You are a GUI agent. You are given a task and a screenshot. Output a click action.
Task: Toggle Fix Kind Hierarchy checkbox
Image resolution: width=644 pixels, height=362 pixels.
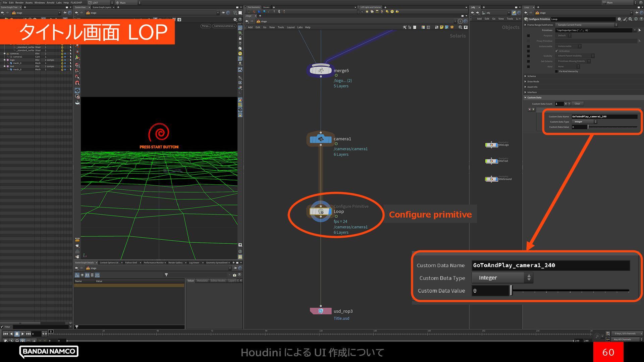point(557,71)
